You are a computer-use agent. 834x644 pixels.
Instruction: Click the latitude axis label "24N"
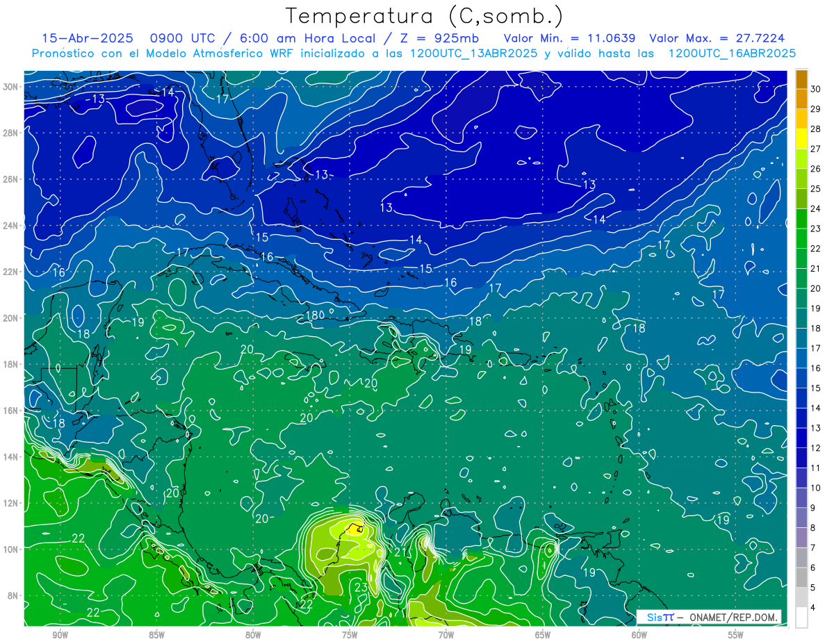click(x=10, y=226)
